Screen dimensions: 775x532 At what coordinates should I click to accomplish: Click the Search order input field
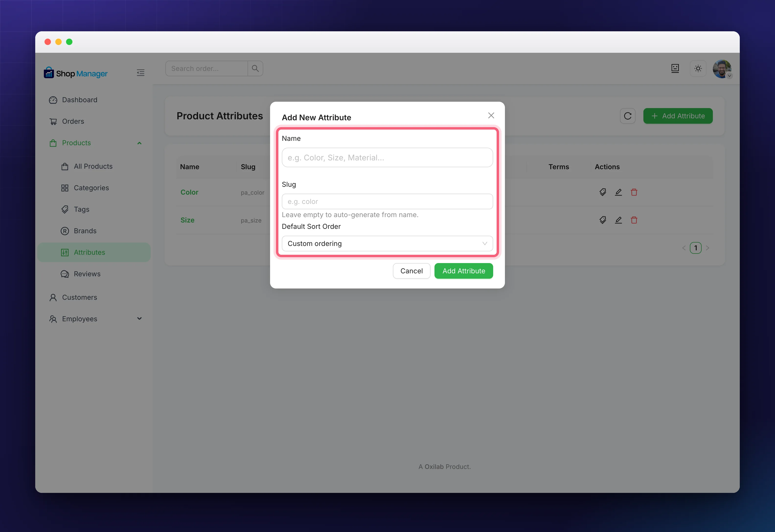206,68
